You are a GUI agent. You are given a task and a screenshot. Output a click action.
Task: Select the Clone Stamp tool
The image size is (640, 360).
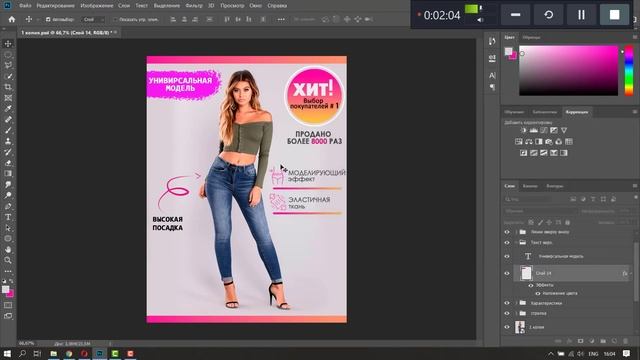coord(8,141)
